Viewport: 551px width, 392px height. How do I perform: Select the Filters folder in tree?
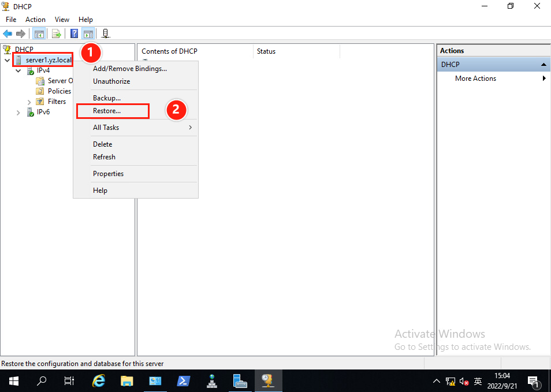[x=57, y=102]
